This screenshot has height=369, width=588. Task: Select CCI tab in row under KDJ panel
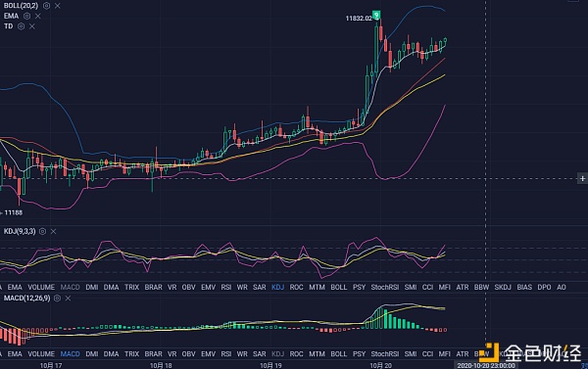coord(428,288)
